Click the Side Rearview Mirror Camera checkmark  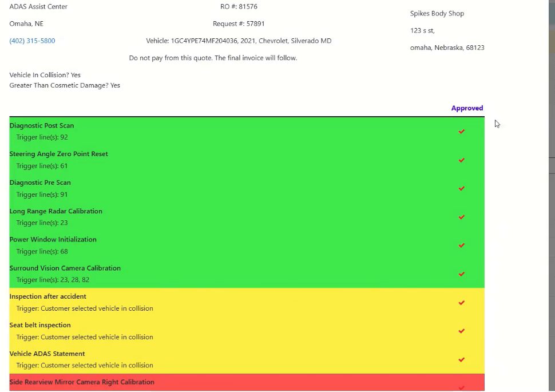click(462, 388)
